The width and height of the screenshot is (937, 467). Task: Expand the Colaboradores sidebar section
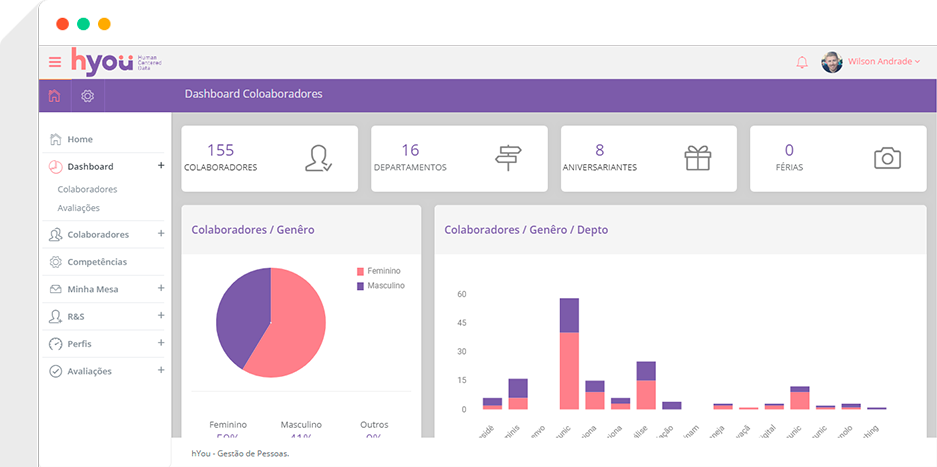click(161, 234)
